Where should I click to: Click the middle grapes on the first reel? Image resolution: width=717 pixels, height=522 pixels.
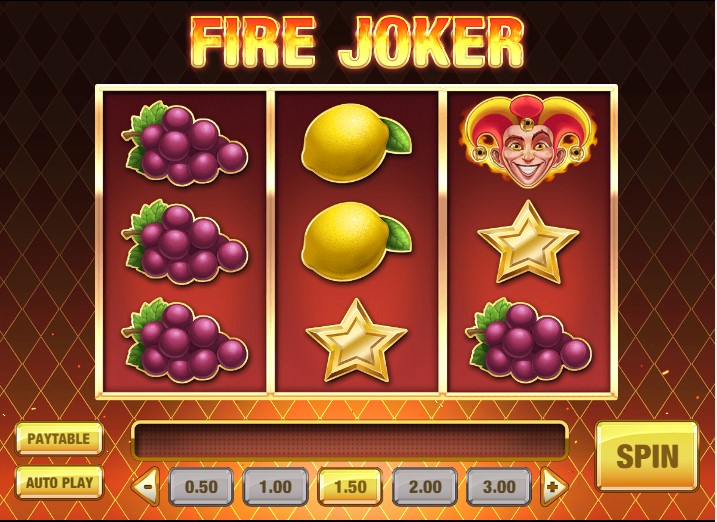[185, 241]
